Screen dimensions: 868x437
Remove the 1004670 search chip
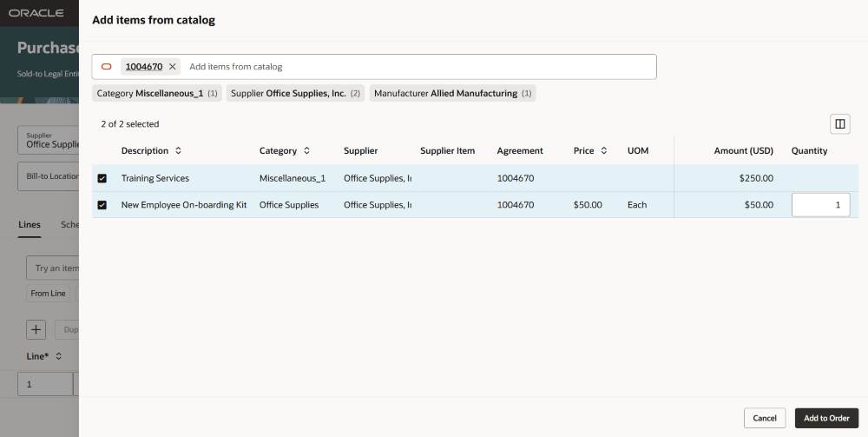click(172, 67)
